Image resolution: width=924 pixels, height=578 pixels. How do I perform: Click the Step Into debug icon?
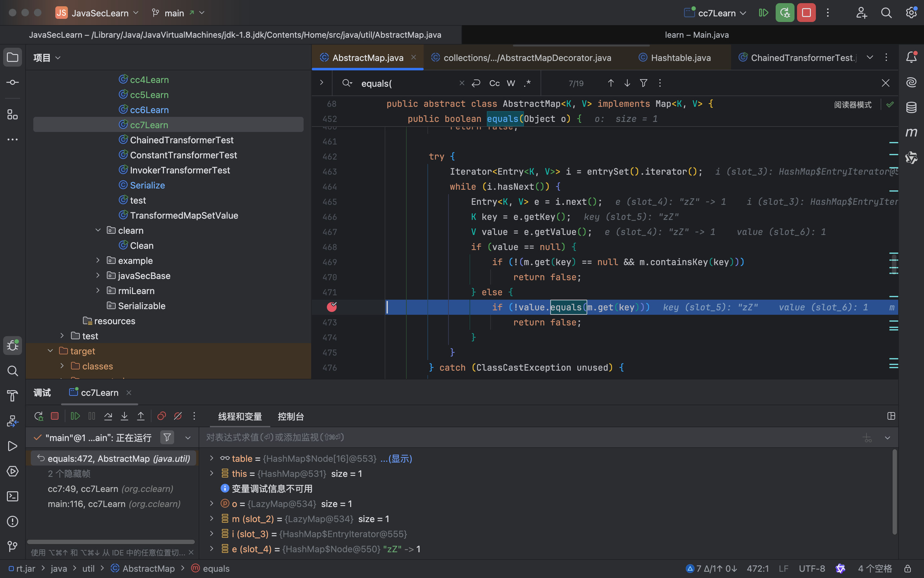coord(124,416)
